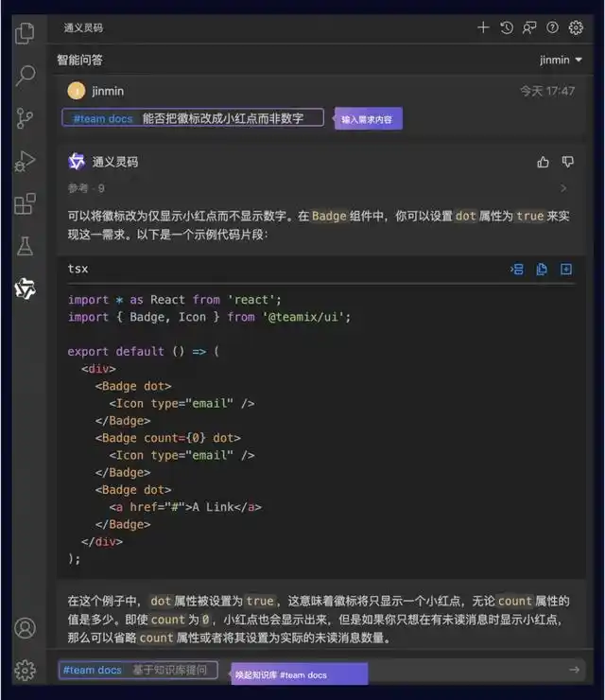Like the answer with thumbs up
Image resolution: width=605 pixels, height=700 pixels.
543,162
